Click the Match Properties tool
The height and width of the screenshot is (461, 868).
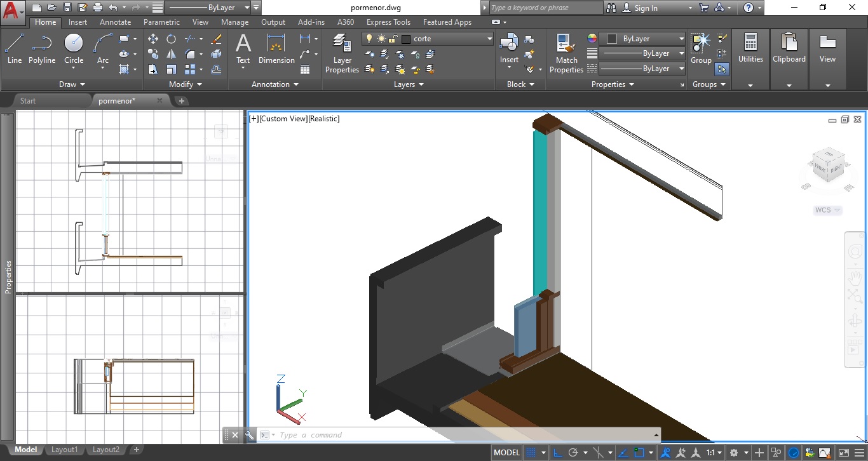566,54
